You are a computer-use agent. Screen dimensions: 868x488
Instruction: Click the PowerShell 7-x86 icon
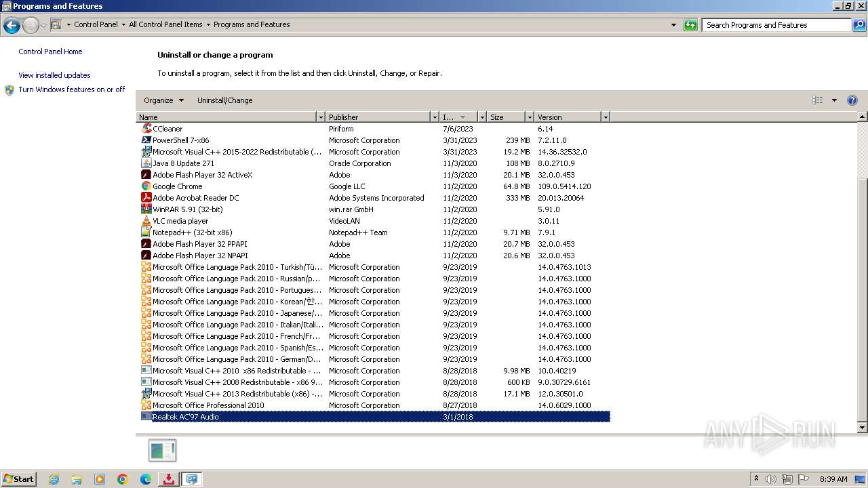[146, 140]
